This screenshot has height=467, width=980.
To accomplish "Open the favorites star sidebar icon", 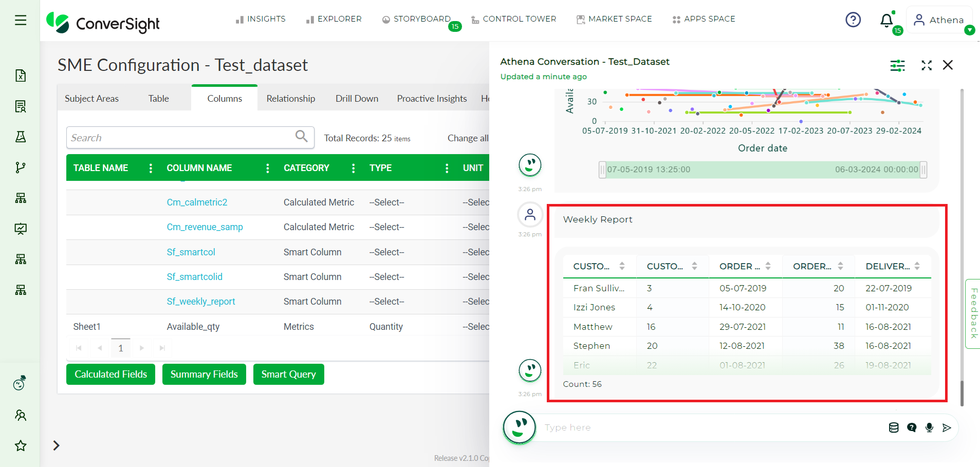I will [21, 445].
